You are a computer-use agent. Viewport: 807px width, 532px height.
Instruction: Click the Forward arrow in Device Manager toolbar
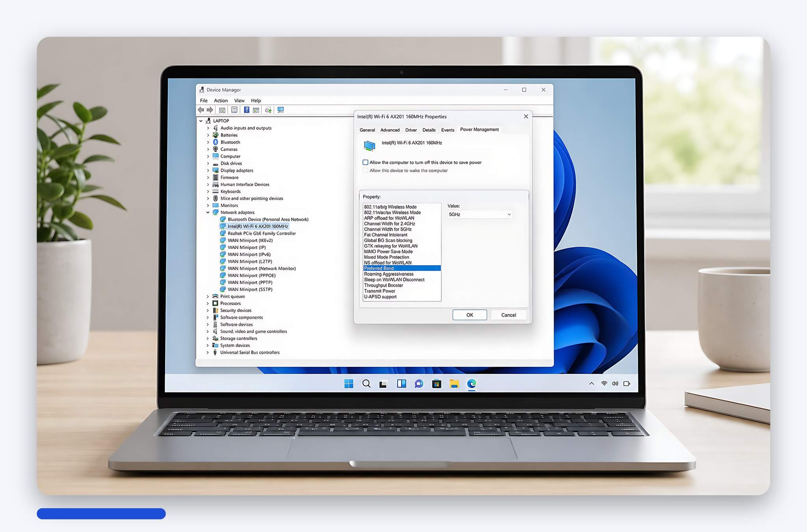(210, 110)
